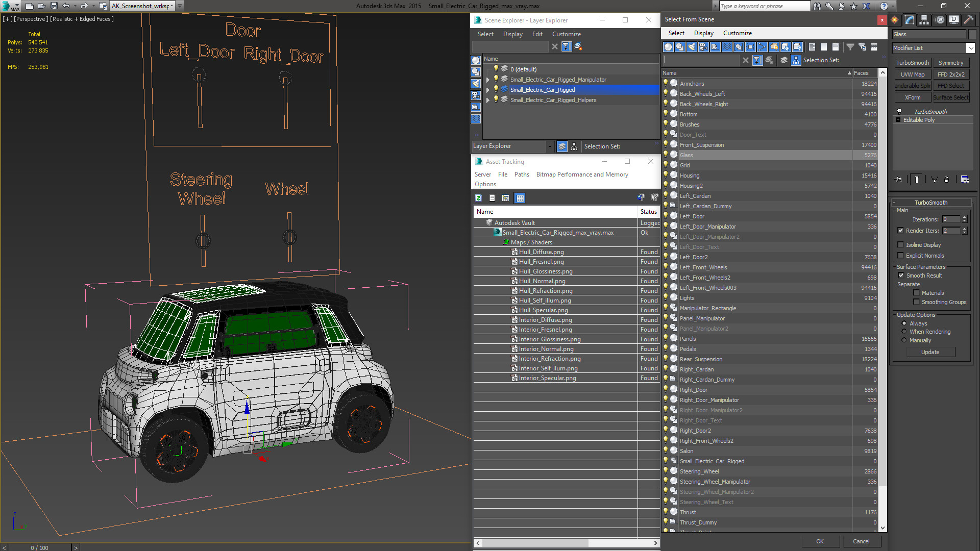Select When Rendering update option

point(904,332)
